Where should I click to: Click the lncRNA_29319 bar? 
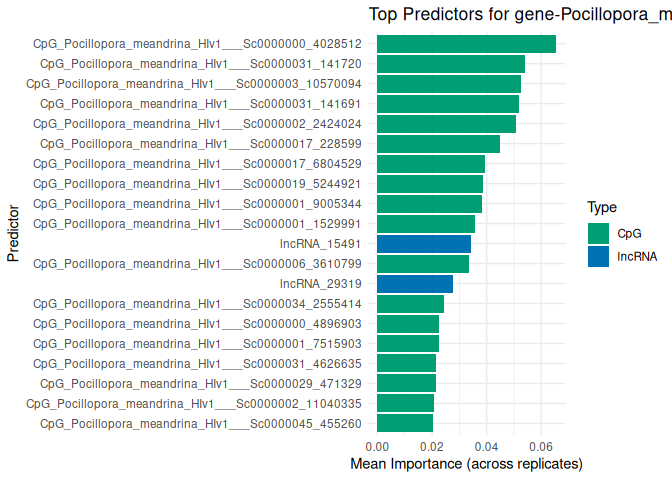coord(415,284)
